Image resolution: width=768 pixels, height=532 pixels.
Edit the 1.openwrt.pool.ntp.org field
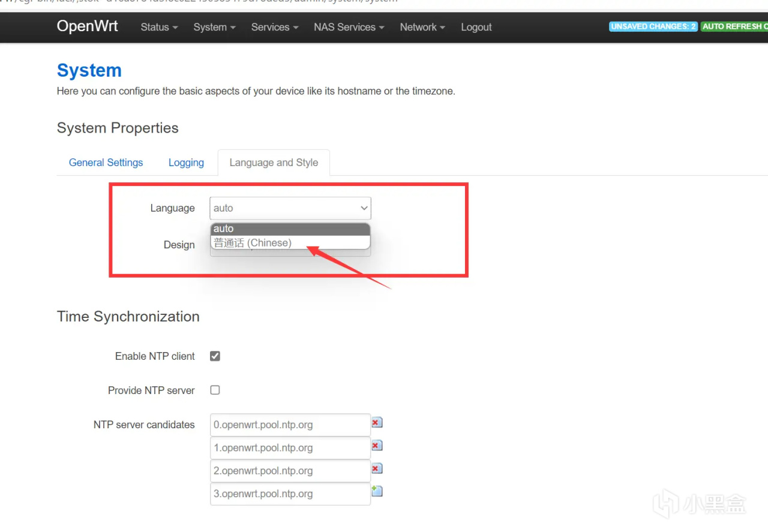coord(290,447)
